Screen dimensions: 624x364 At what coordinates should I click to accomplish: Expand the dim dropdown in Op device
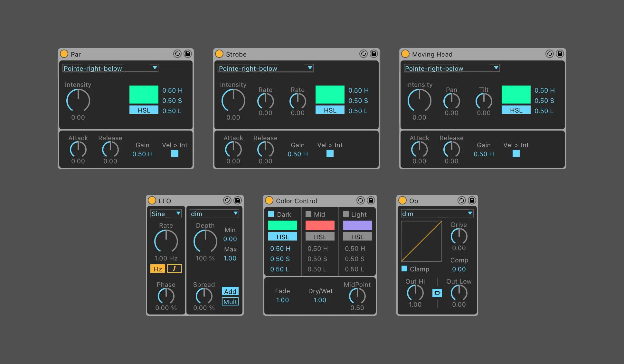coord(437,214)
